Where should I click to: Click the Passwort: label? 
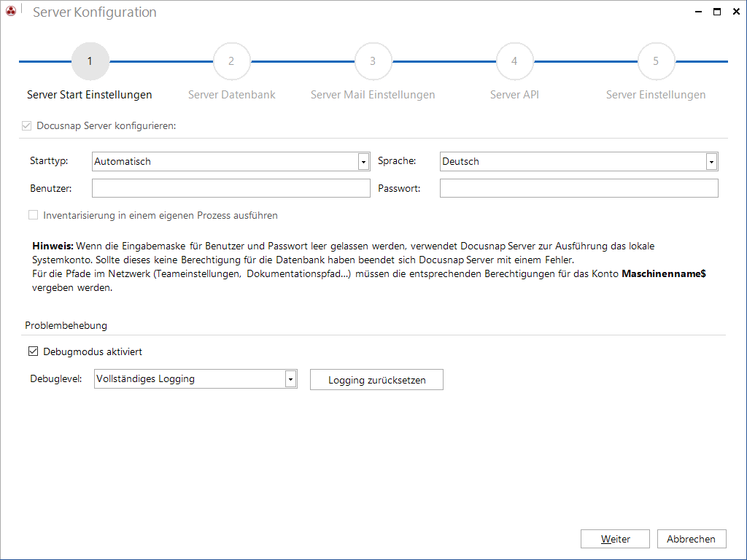pos(399,188)
